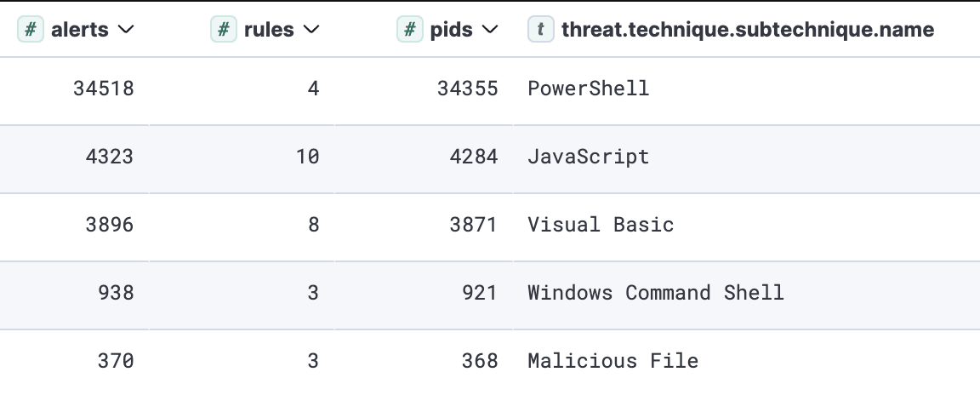Click the number type icon beside alerts
The image size is (980, 395).
tap(31, 30)
